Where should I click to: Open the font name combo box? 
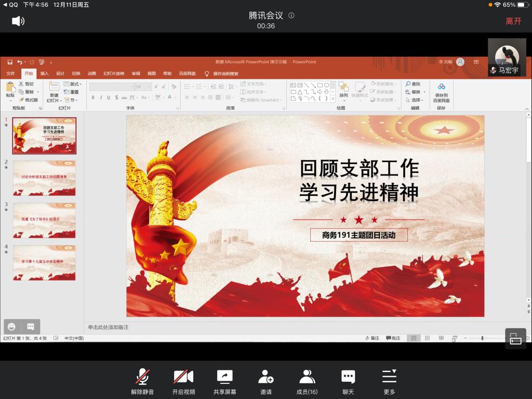[112, 87]
